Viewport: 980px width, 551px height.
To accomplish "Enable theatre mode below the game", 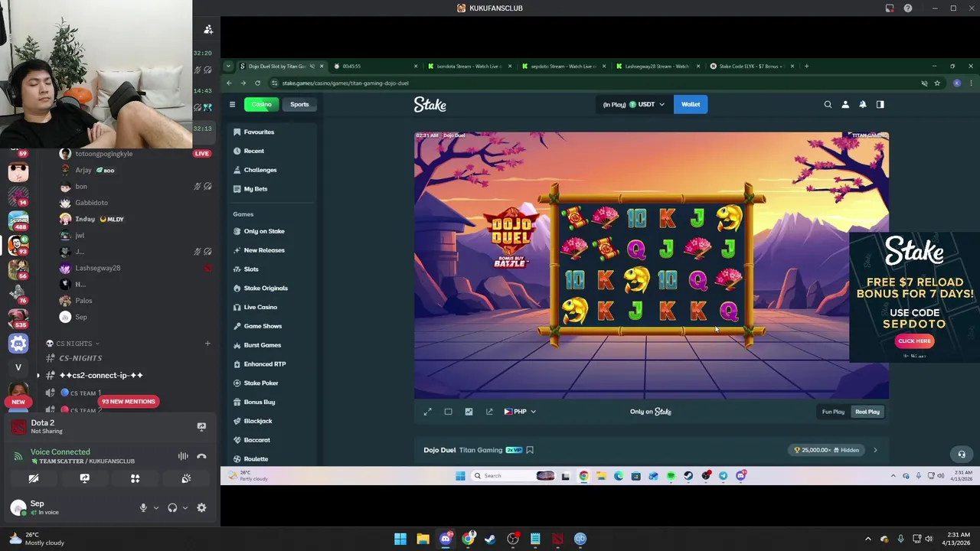I will tap(449, 412).
